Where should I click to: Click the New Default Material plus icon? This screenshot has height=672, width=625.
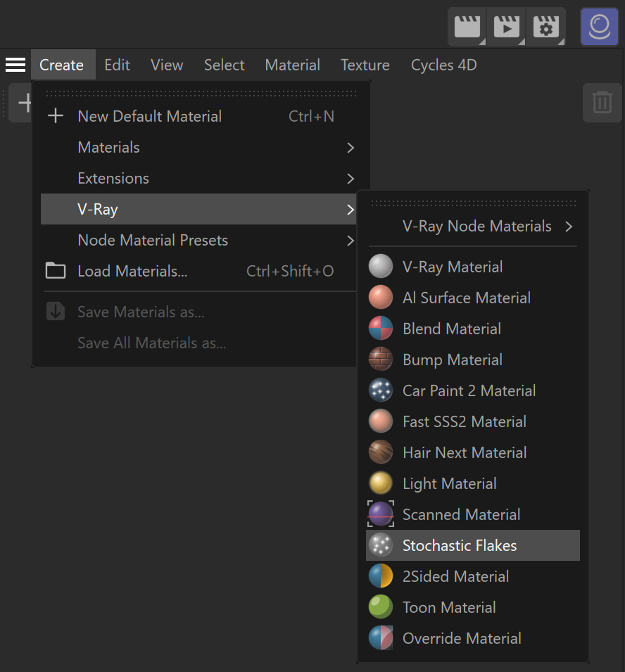coord(56,115)
